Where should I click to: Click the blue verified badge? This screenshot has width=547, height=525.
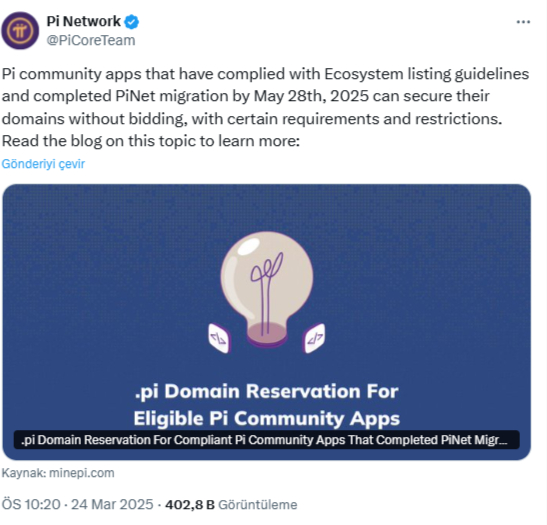coord(132,22)
